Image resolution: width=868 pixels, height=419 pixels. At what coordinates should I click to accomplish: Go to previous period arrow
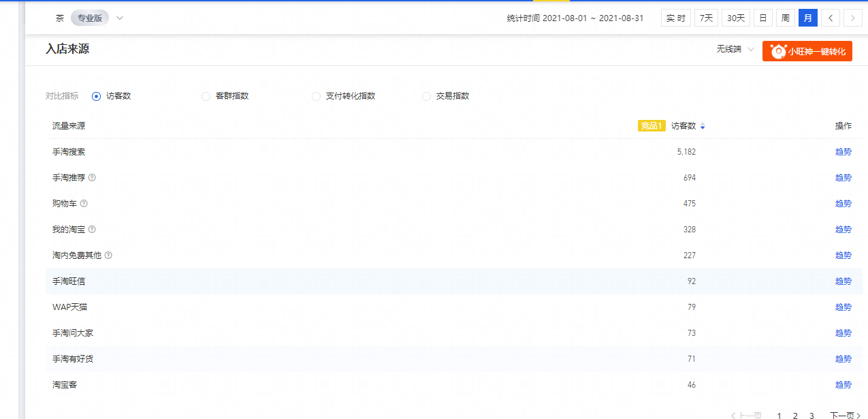coord(830,18)
